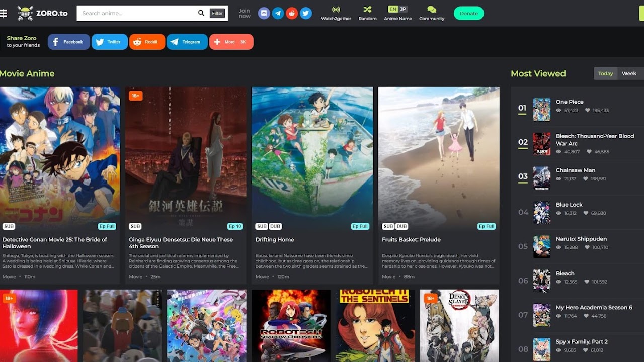Image resolution: width=644 pixels, height=362 pixels.
Task: Share Zoro on Facebook
Action: pyautogui.click(x=69, y=42)
